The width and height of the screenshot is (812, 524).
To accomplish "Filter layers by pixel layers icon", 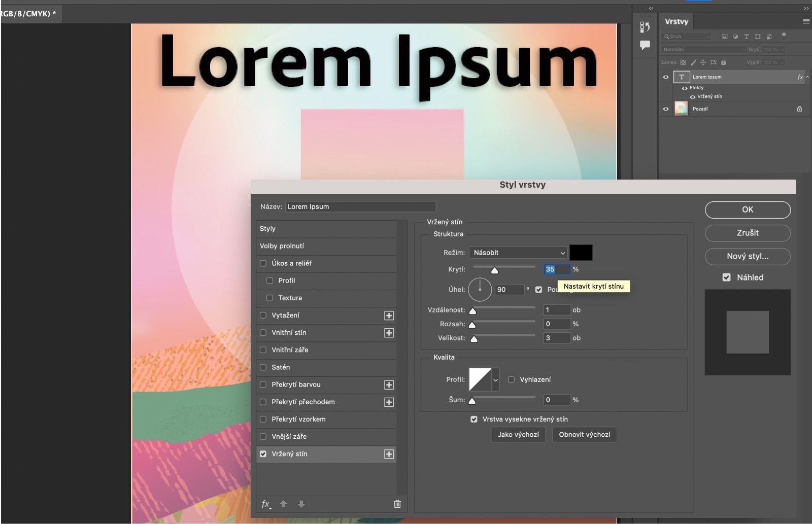I will tap(724, 37).
